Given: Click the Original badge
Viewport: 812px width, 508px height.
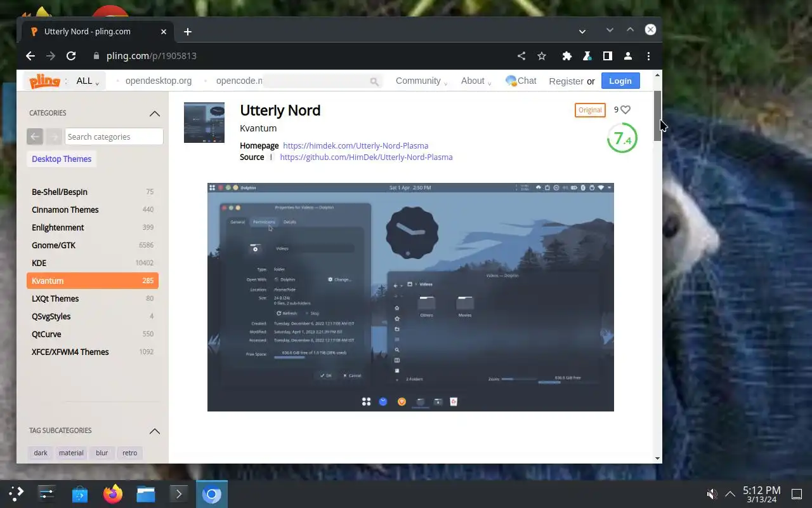Looking at the screenshot, I should (590, 110).
